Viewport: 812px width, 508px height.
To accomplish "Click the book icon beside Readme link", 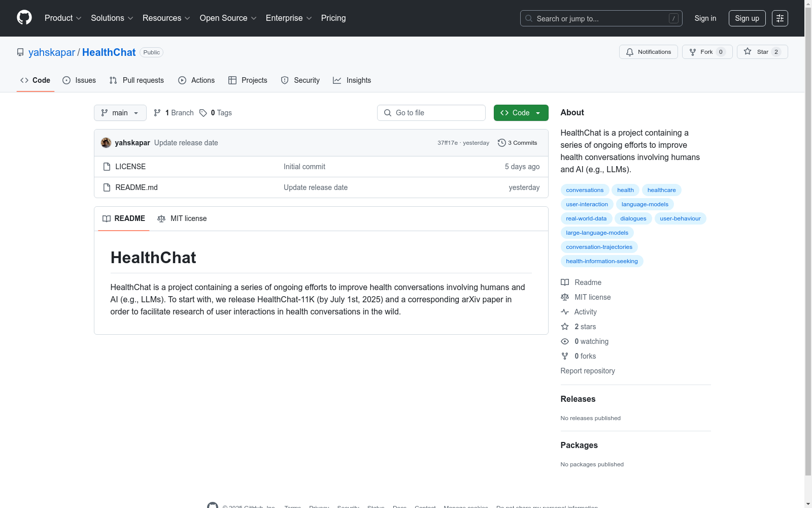I will [x=565, y=282].
